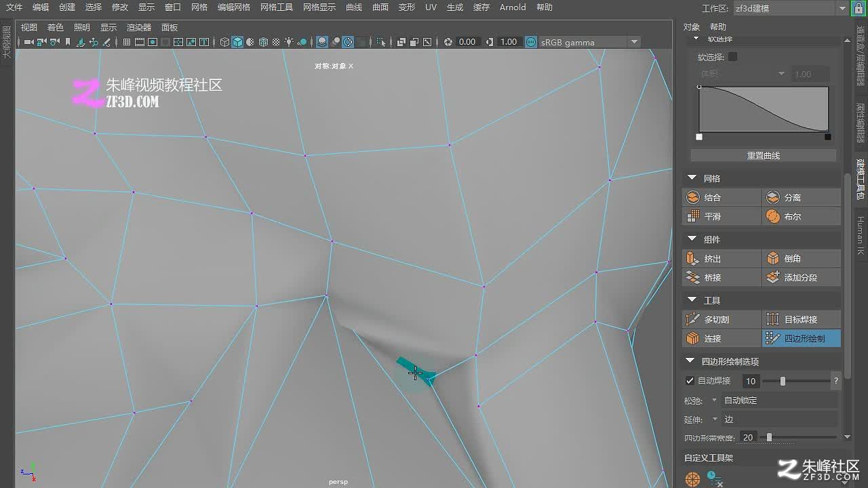868x488 pixels.
Task: Click the question mark help button
Action: 836,381
